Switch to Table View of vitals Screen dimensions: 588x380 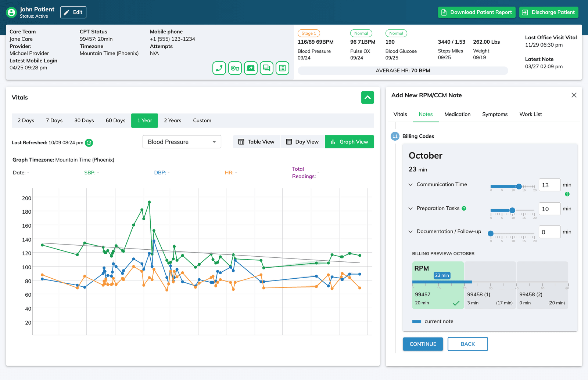click(x=256, y=142)
